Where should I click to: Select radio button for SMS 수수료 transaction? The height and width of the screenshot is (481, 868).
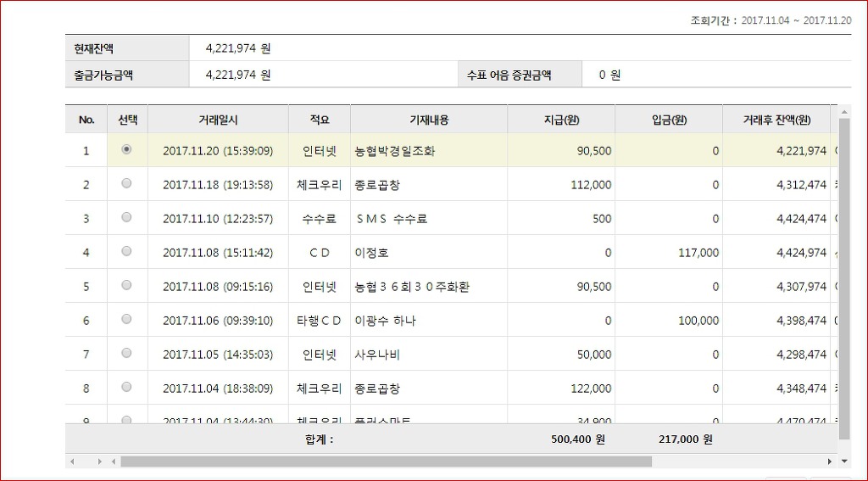coord(127,217)
